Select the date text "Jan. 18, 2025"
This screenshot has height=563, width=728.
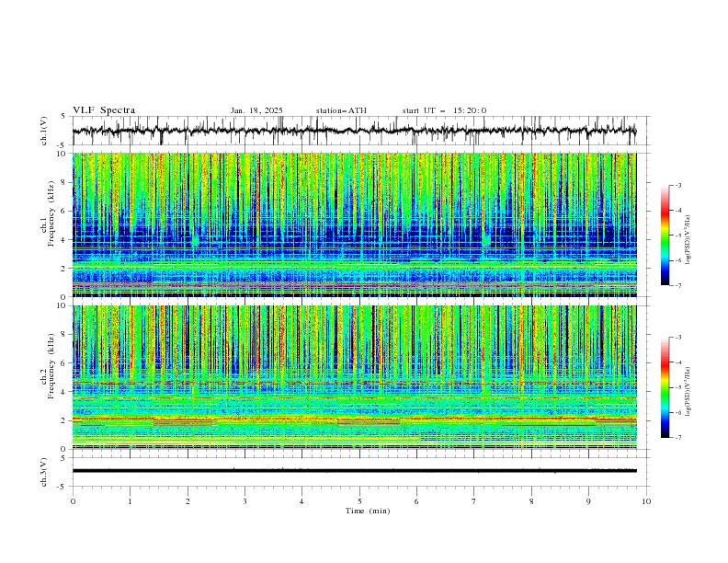256,110
